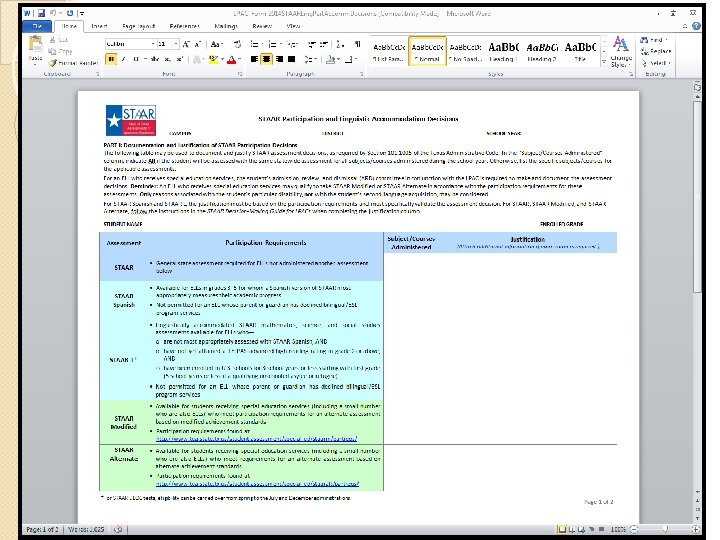The height and width of the screenshot is (540, 720).
Task: Click the Undo icon in quick access toolbar
Action: pos(53,13)
